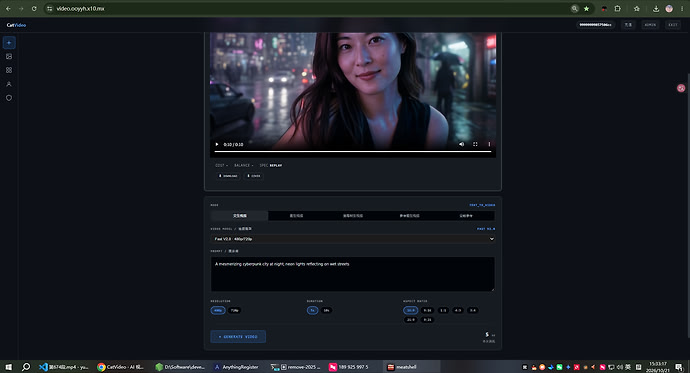Play the generated video

pos(217,144)
